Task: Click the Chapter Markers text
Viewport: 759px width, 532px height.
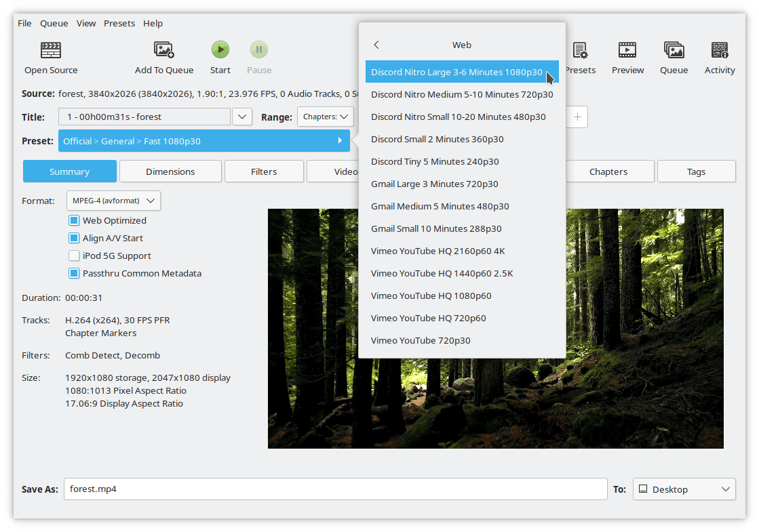Action: point(100,333)
